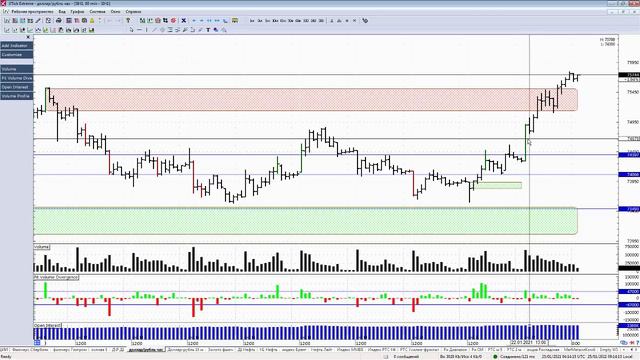640x360 pixels.
Task: Click the crosshair date label 22.01.2021 13:00
Action: tap(529, 342)
